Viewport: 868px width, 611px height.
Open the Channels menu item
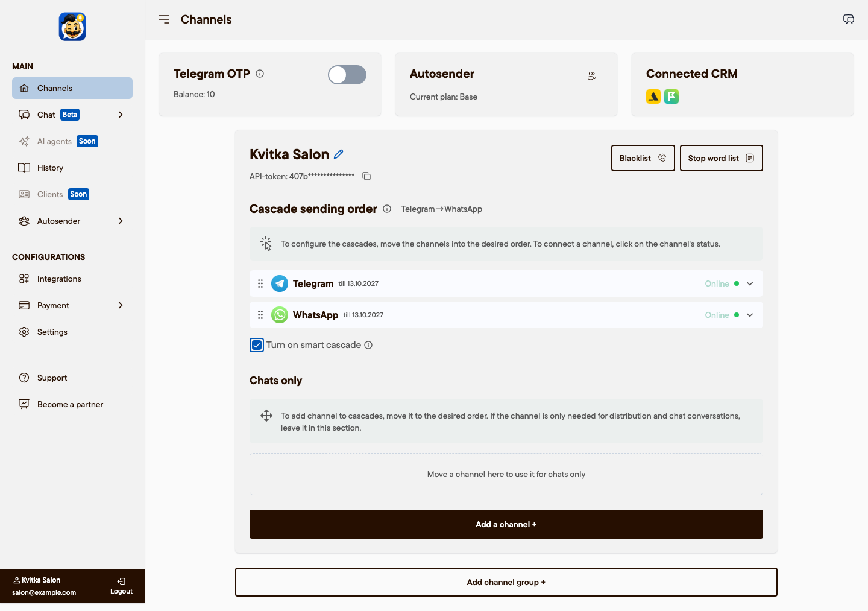(x=72, y=88)
